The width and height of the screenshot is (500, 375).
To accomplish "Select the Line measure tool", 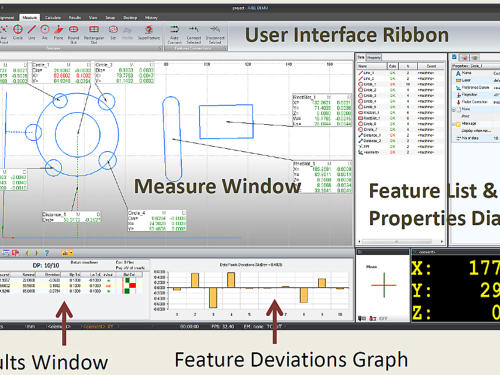I will click(x=31, y=32).
